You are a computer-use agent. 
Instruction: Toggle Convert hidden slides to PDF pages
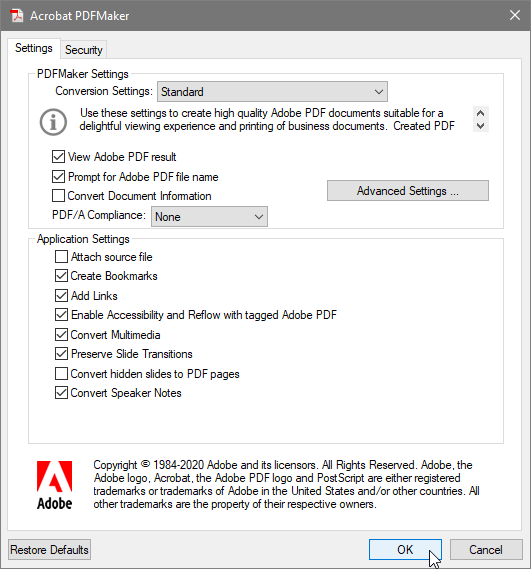point(61,373)
